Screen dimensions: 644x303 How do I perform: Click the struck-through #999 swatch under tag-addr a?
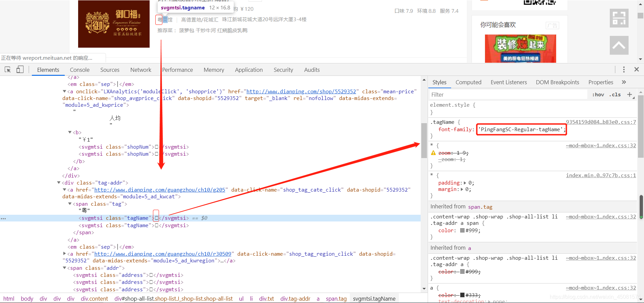click(462, 272)
